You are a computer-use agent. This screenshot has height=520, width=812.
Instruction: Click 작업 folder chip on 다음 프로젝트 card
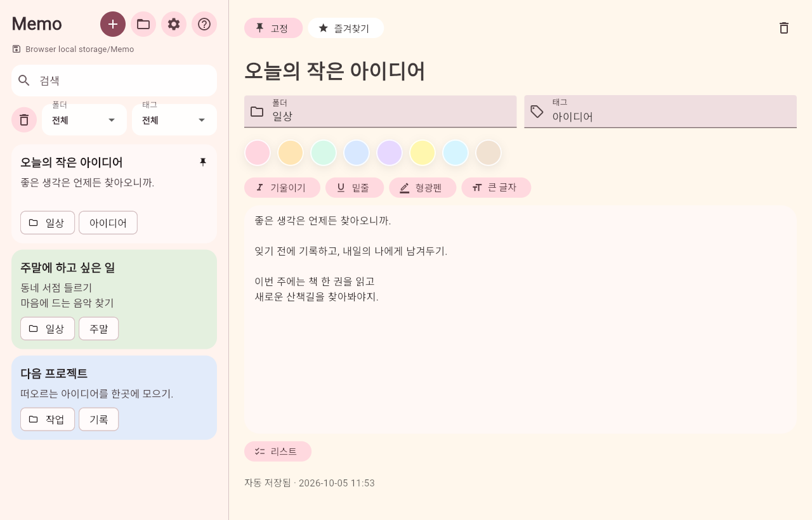pyautogui.click(x=48, y=419)
